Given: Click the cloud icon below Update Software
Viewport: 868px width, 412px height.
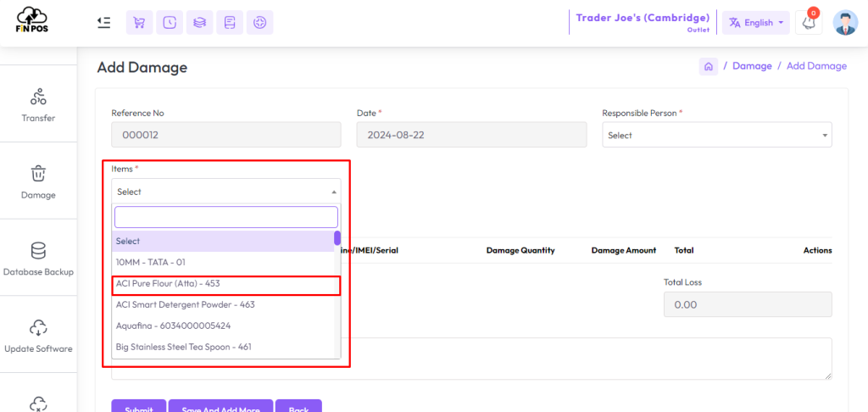Looking at the screenshot, I should (38, 404).
